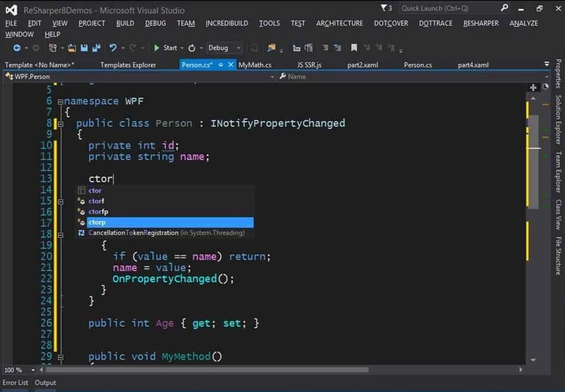Click the Save All toolbar icon
This screenshot has width=565, height=392.
click(96, 48)
